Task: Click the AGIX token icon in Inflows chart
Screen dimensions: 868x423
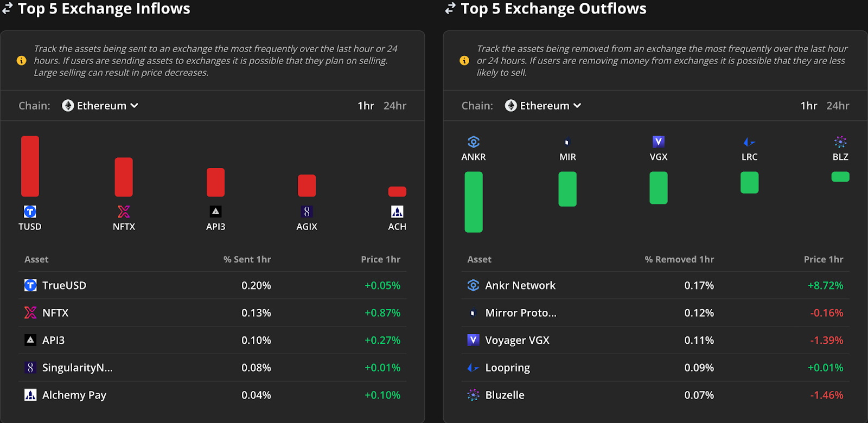Action: pyautogui.click(x=307, y=211)
